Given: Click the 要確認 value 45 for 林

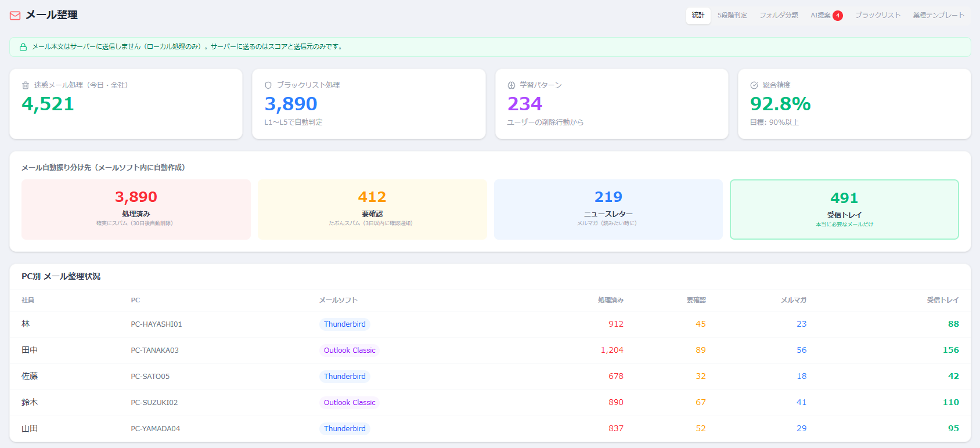Looking at the screenshot, I should (x=701, y=324).
